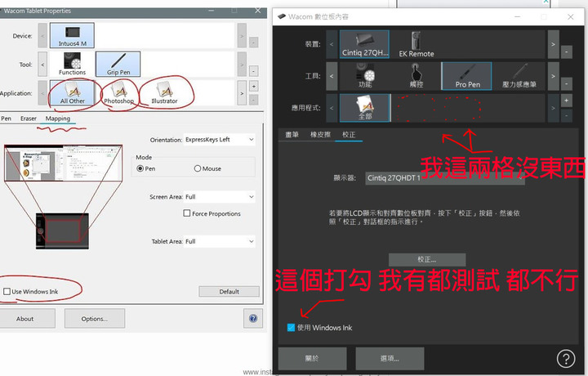Add application with plus in 應用程式 row
The height and width of the screenshot is (376, 588).
[x=566, y=101]
